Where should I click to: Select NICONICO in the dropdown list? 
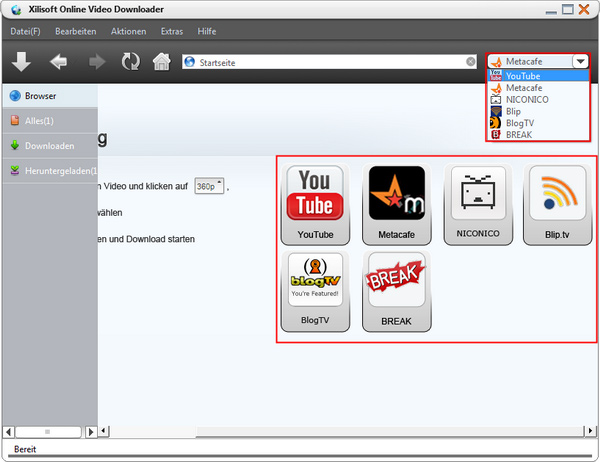(x=538, y=100)
